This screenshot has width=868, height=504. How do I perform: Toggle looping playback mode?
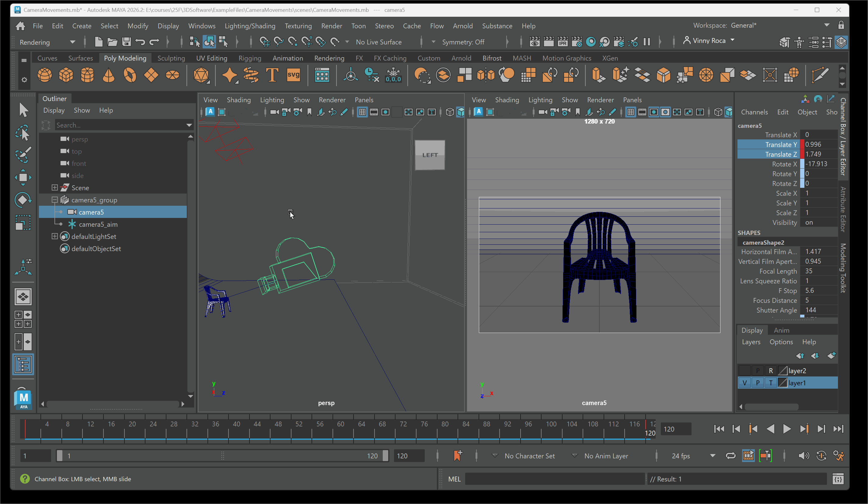(730, 456)
